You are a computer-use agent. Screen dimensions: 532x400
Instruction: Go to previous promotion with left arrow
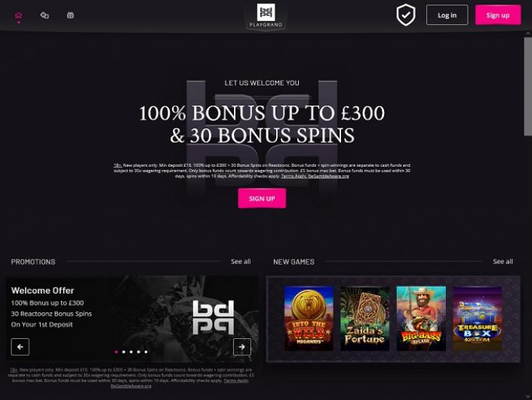20,346
